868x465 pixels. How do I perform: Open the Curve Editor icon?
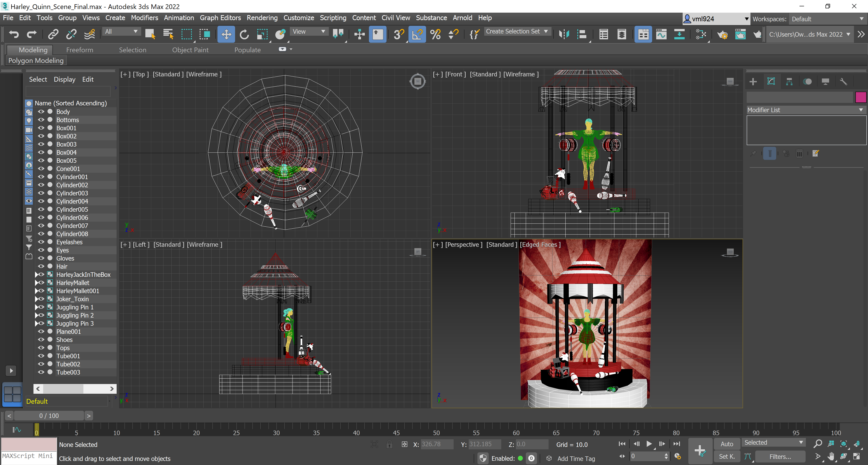click(661, 34)
